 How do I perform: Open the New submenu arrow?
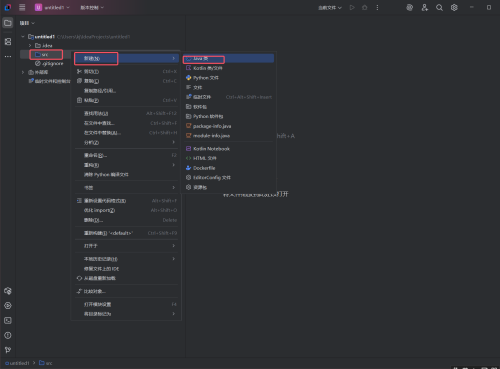click(174, 58)
